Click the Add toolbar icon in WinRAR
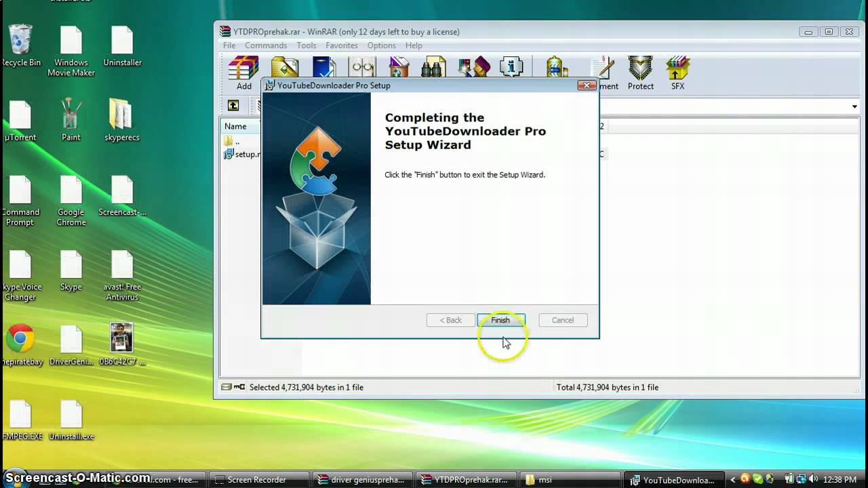This screenshot has height=488, width=868. (244, 73)
